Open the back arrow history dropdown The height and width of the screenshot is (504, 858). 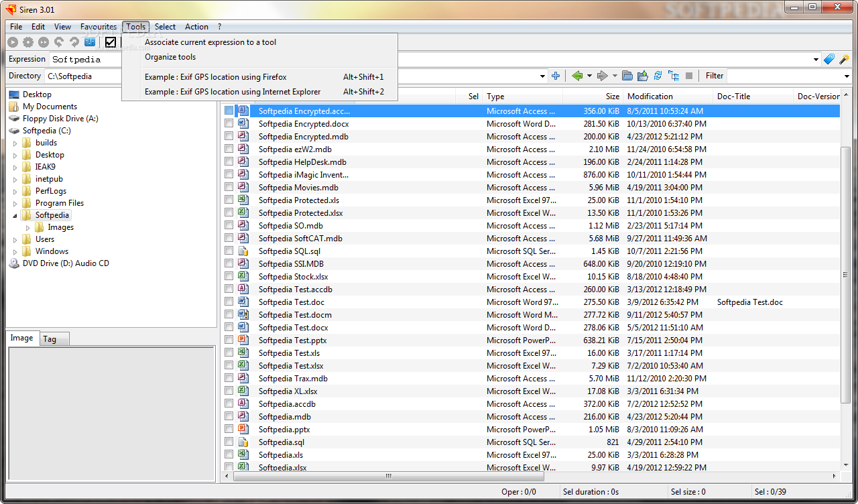tap(589, 76)
